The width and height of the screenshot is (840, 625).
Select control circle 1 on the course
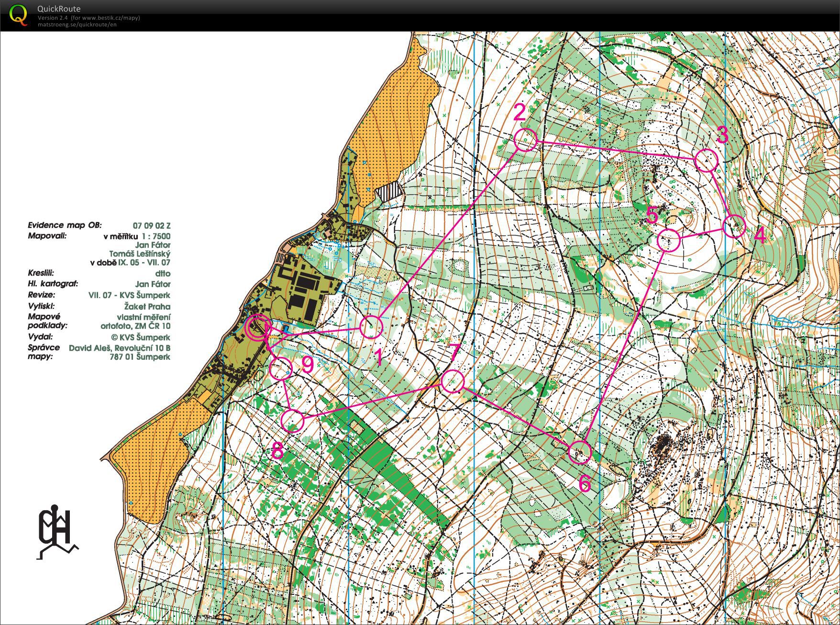click(371, 328)
